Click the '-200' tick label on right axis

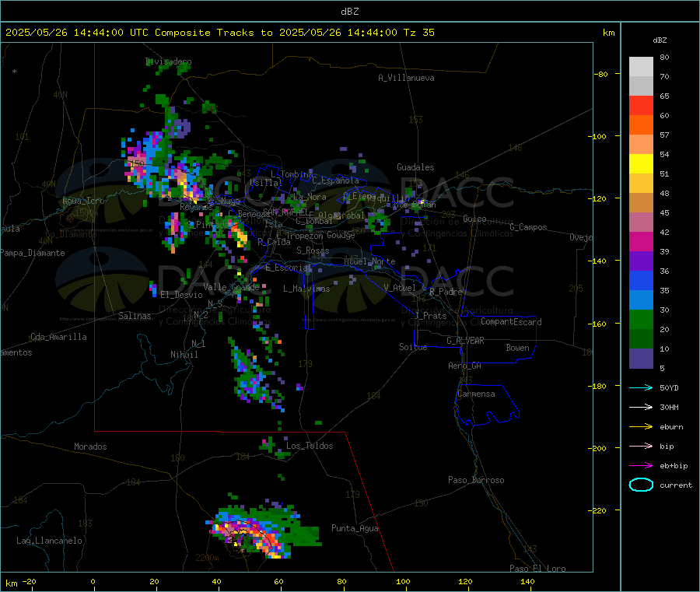point(599,448)
